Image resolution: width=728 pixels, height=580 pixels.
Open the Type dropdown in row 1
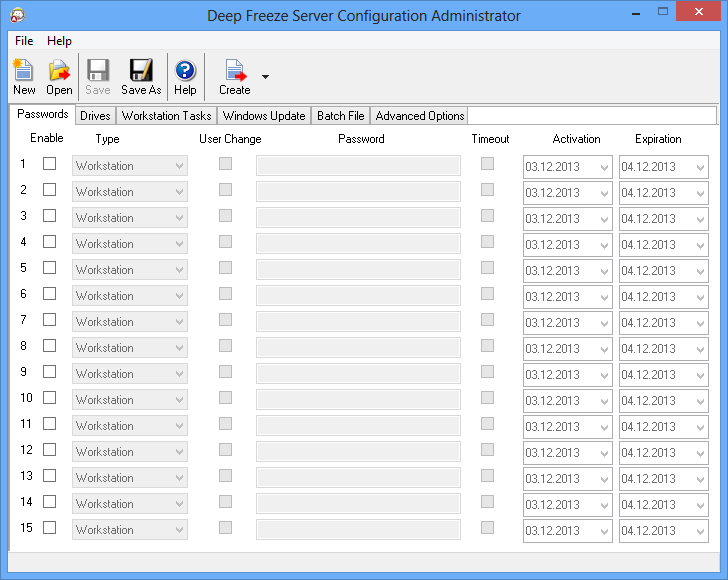pos(130,166)
